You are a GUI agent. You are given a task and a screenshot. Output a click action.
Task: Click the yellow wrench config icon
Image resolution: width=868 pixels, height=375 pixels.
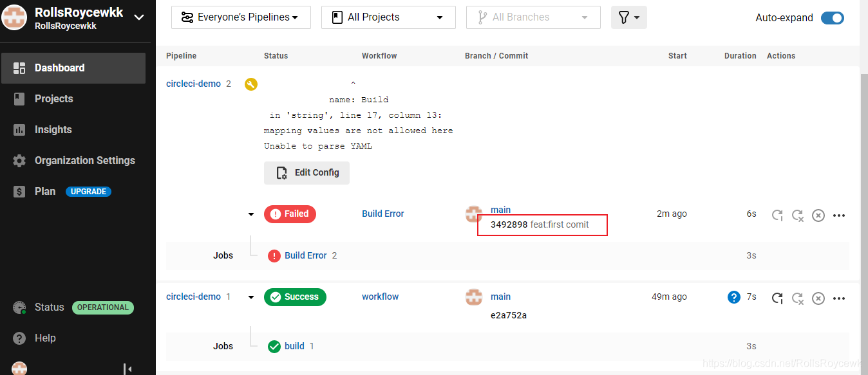pyautogui.click(x=251, y=84)
